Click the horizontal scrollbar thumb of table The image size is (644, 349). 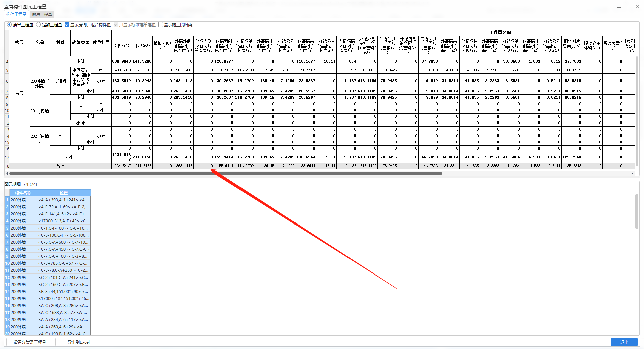click(225, 173)
